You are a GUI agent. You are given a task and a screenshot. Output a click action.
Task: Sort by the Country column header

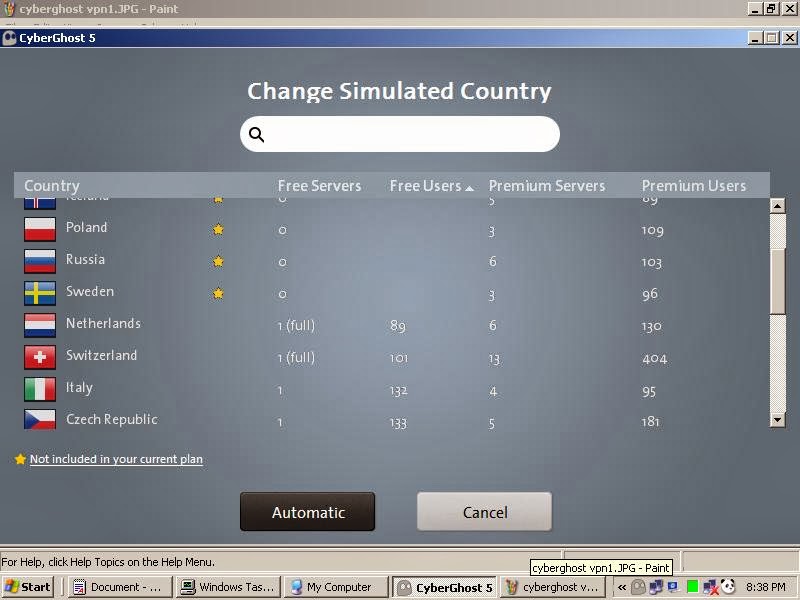pyautogui.click(x=52, y=185)
